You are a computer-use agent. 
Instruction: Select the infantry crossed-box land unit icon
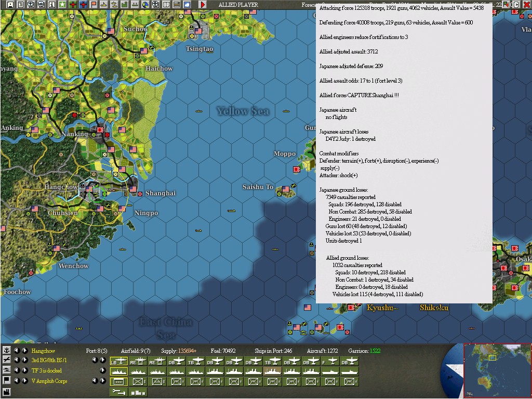click(x=138, y=382)
